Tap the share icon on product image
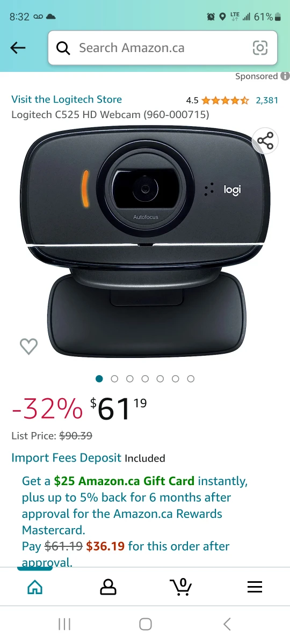 click(265, 141)
